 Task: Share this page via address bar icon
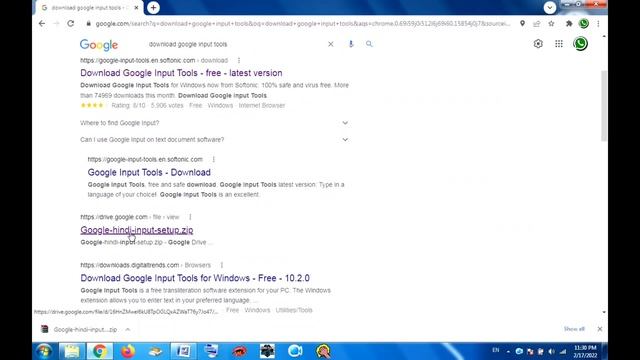(537, 24)
